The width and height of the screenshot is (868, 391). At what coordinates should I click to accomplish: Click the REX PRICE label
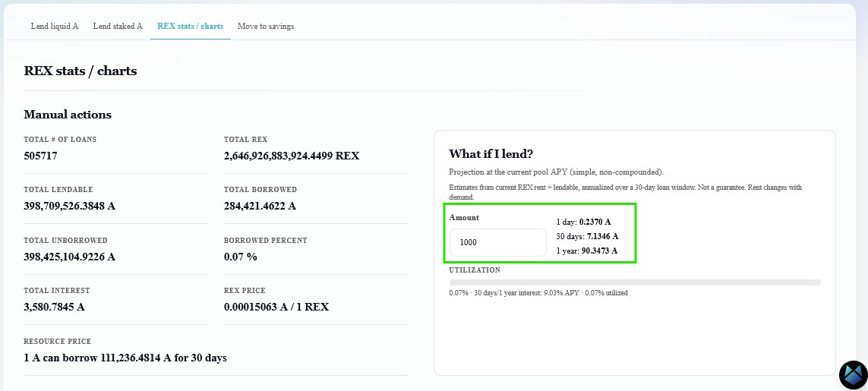pyautogui.click(x=245, y=290)
